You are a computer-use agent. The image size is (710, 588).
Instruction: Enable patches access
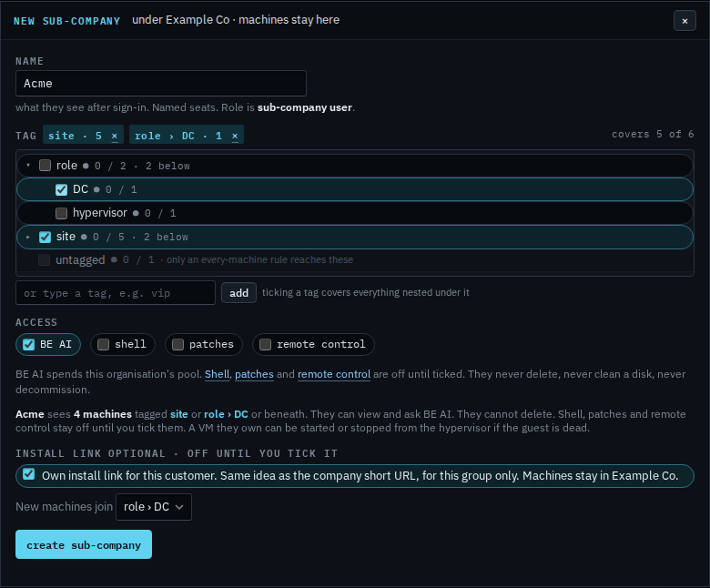(x=177, y=344)
